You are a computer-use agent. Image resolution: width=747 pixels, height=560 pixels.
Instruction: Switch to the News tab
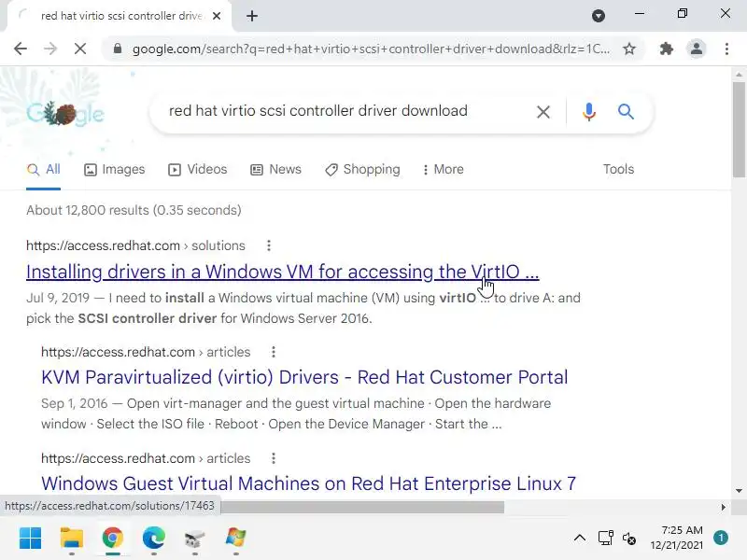tap(275, 170)
